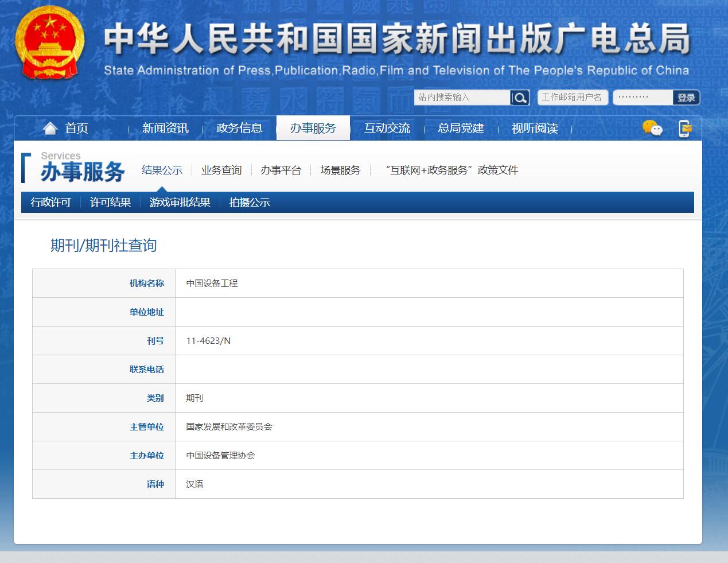Click the 汉语 language value
Image resolution: width=728 pixels, height=563 pixels.
click(x=194, y=484)
